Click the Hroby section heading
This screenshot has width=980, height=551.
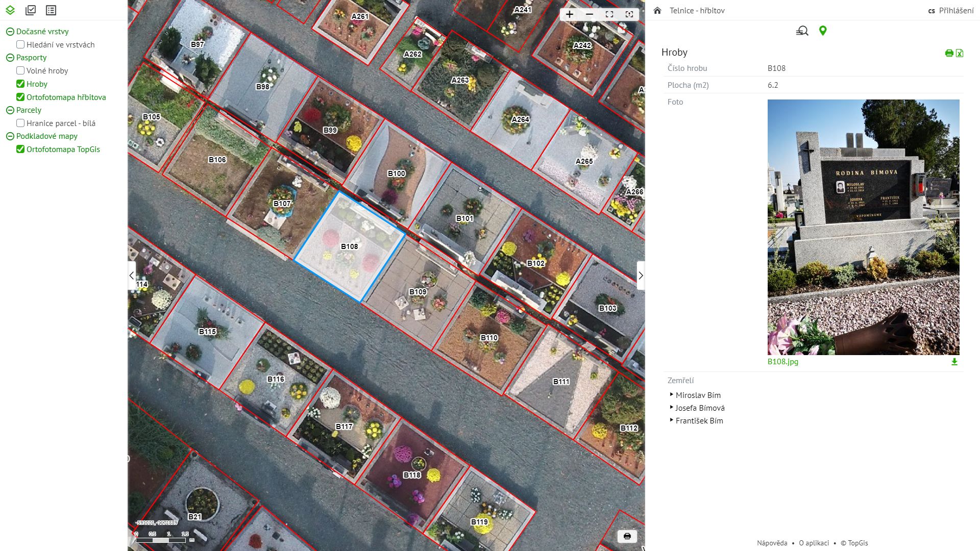coord(674,52)
